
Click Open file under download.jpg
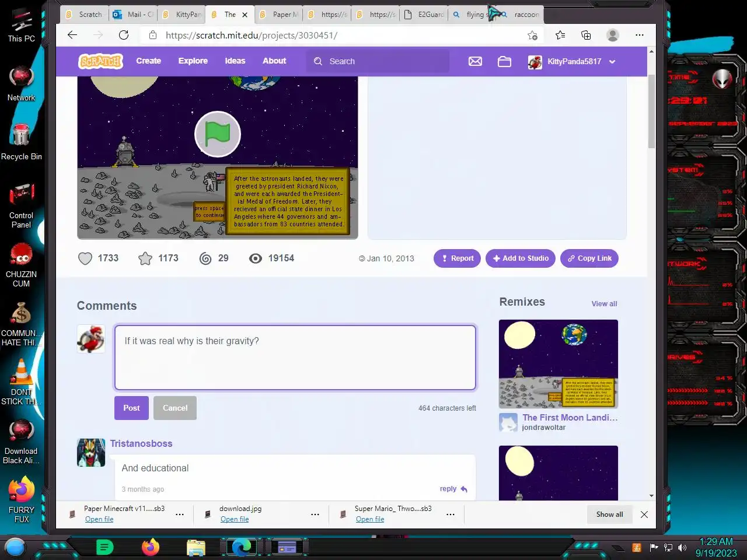[x=235, y=519]
